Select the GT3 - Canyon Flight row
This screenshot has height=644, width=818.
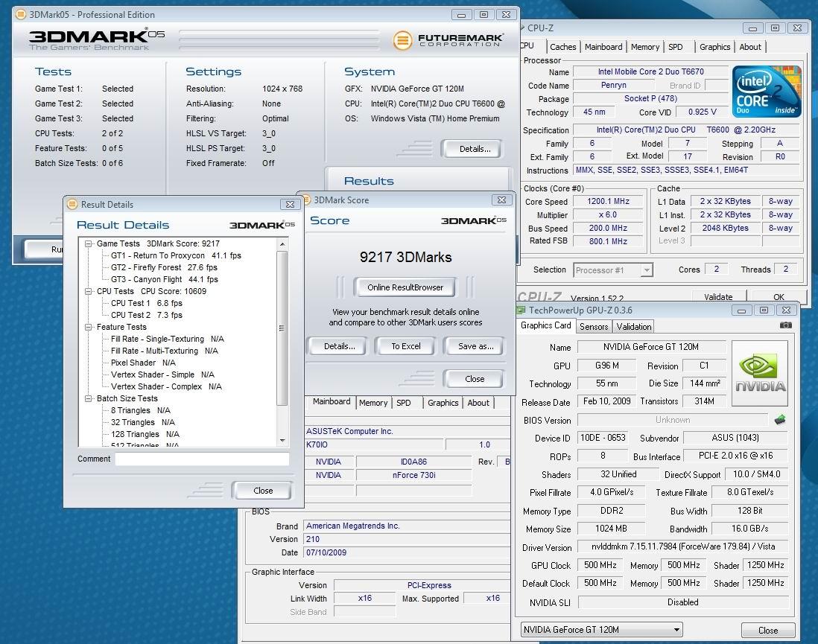(x=165, y=279)
